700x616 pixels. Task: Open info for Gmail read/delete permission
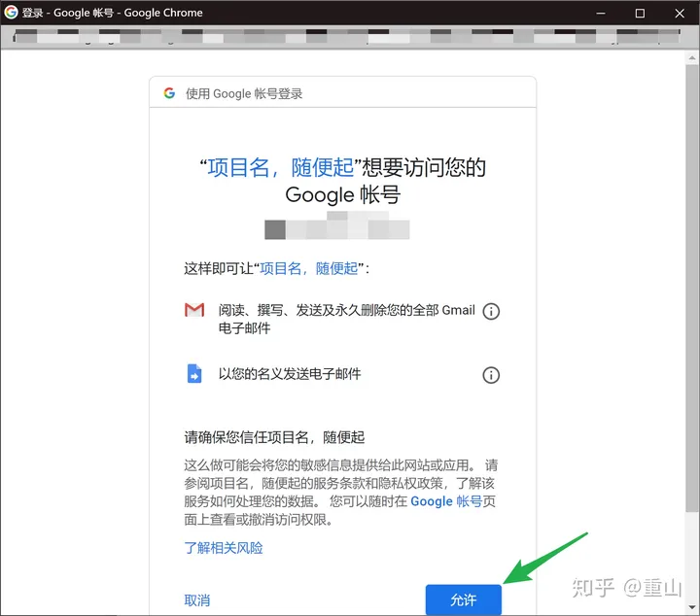pos(491,311)
